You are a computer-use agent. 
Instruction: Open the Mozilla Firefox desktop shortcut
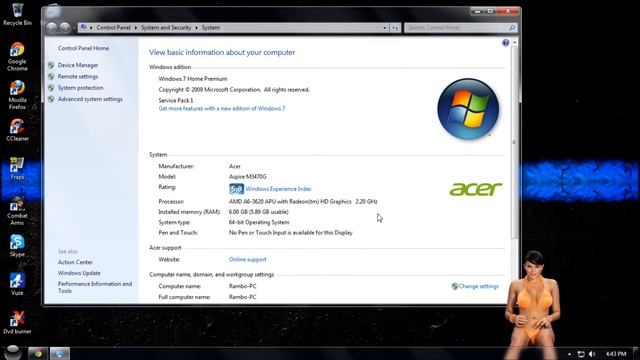coord(17,95)
